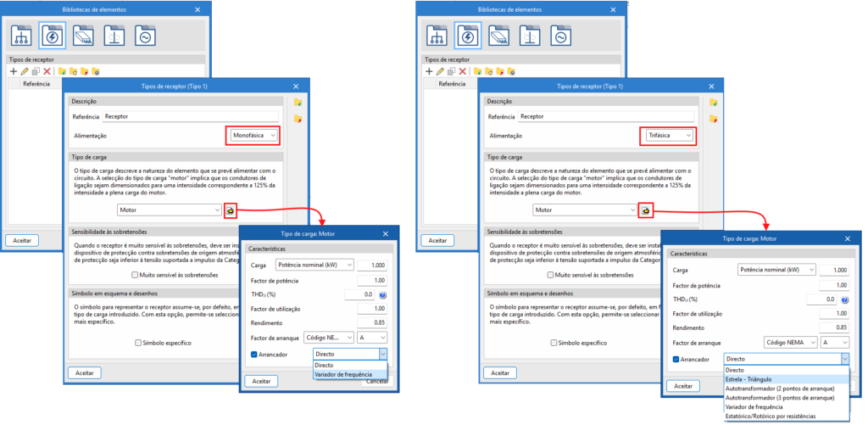The height and width of the screenshot is (425, 868).
Task: Open the NEMA letter 'A' dropdown in the Trifásica motor dialog
Action: pyautogui.click(x=834, y=343)
